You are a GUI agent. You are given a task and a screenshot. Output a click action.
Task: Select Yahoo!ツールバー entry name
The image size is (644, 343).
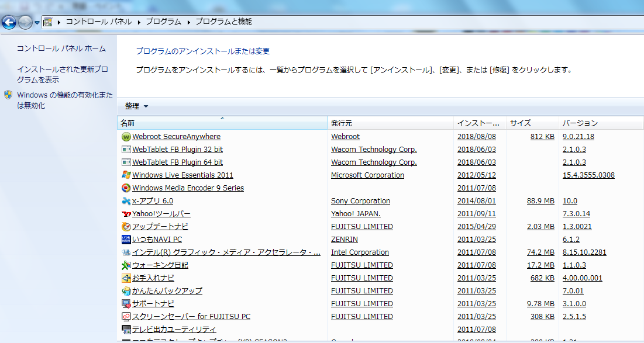[x=161, y=214]
